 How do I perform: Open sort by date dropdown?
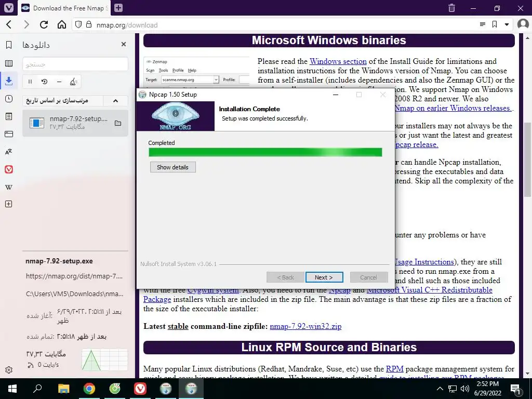(x=63, y=100)
